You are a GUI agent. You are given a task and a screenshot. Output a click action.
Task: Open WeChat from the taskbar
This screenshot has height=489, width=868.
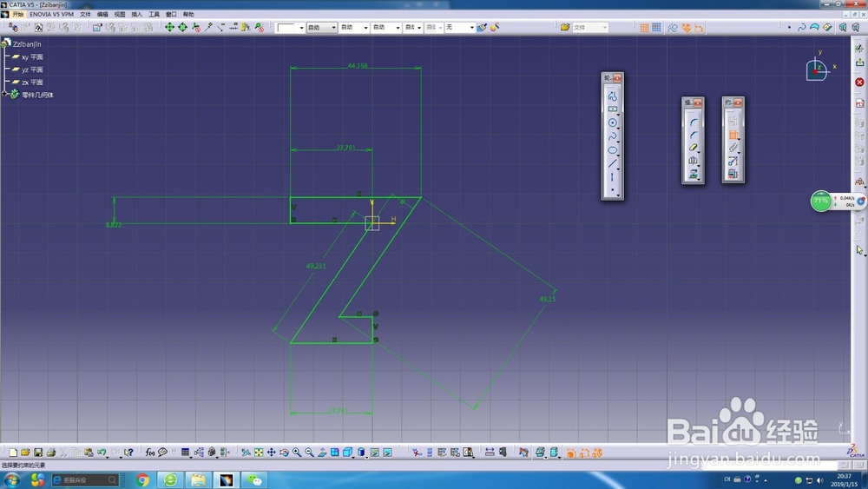(x=254, y=479)
